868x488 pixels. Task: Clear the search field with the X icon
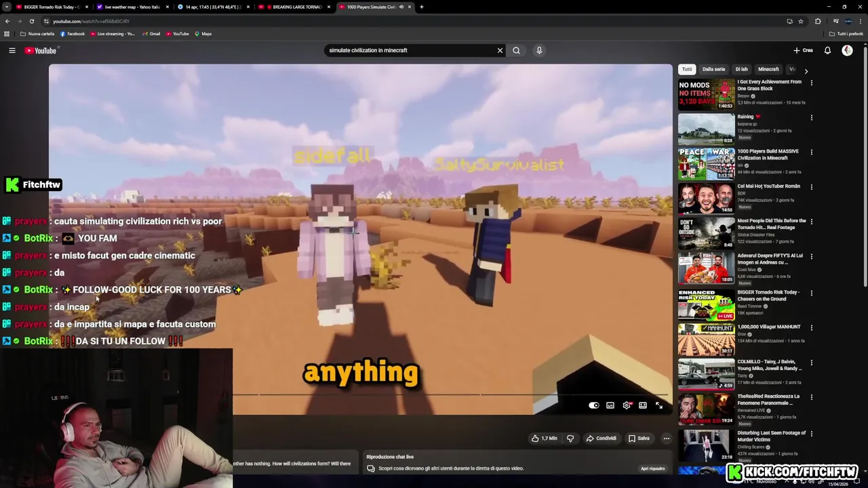pos(500,50)
